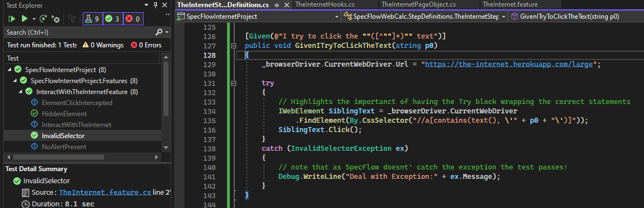Image resolution: width=644 pixels, height=208 pixels.
Task: Click the InvalidSelector heading in Test Detail Summary
Action: point(46,181)
